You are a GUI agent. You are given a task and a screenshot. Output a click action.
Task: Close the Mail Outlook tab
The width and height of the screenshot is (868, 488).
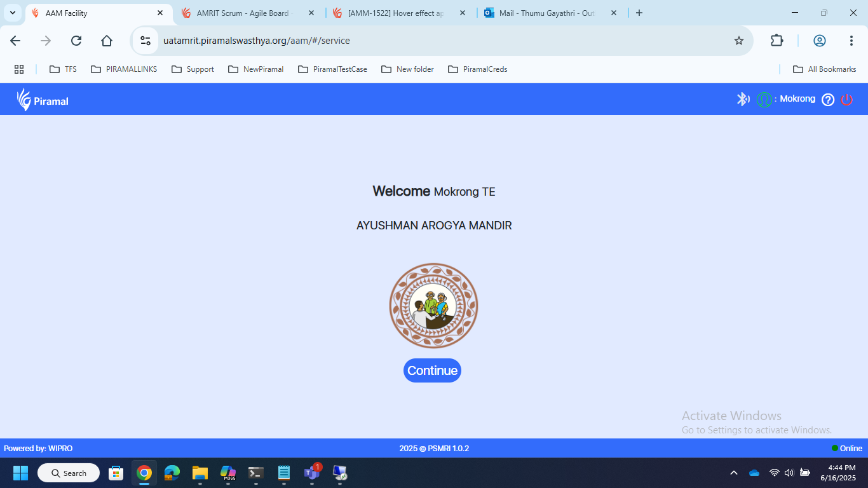614,13
